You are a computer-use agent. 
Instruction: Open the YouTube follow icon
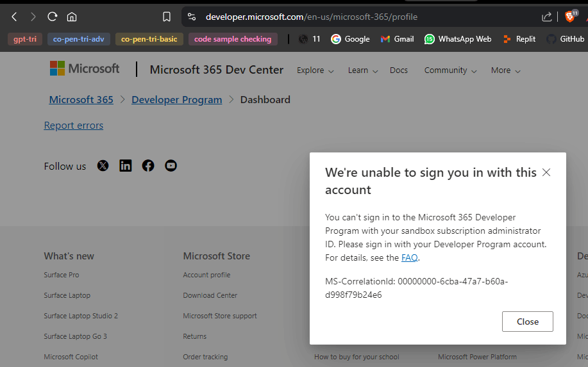(171, 165)
